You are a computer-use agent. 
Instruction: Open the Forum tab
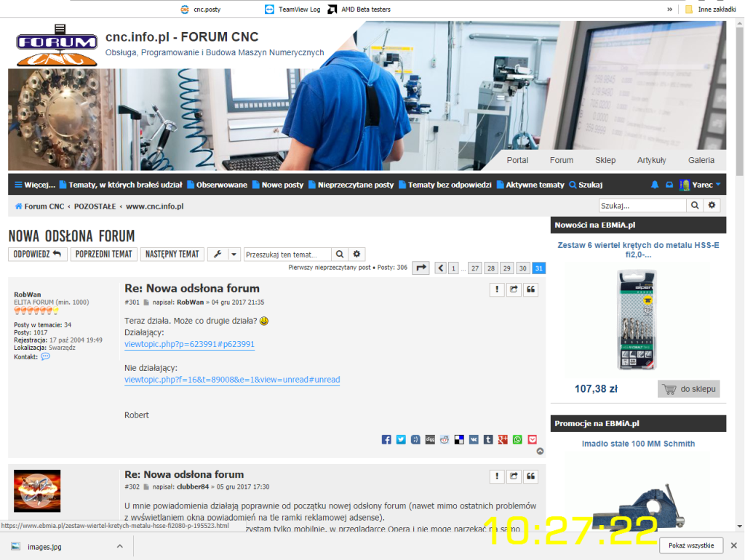562,160
